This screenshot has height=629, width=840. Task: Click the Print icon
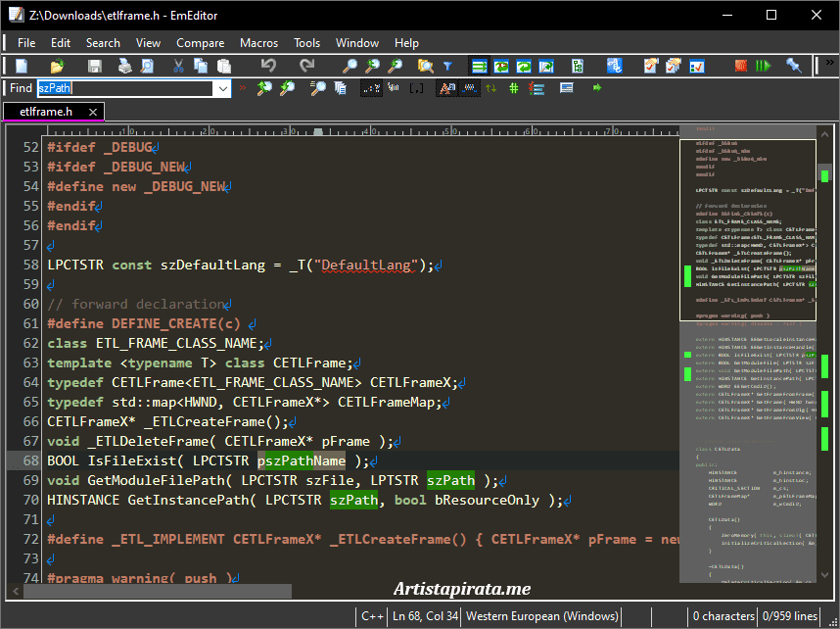(123, 65)
